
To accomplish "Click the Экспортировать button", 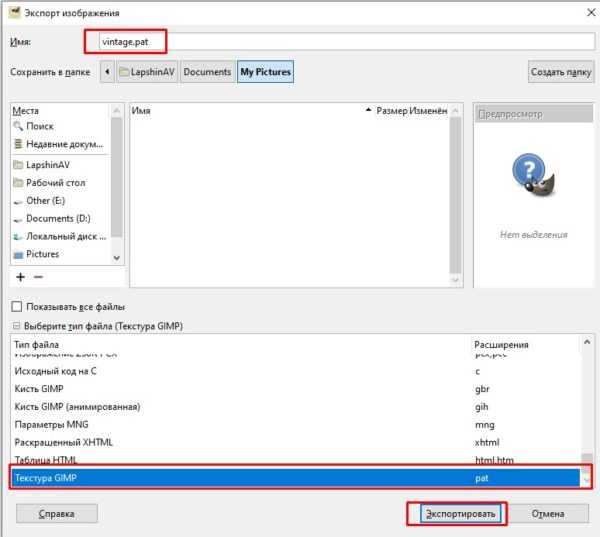I will [x=461, y=514].
